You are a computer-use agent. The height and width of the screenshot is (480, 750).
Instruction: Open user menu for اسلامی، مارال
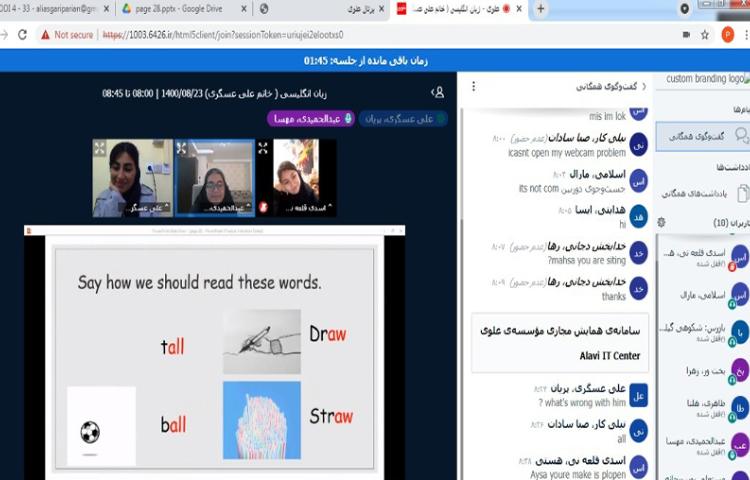click(703, 295)
